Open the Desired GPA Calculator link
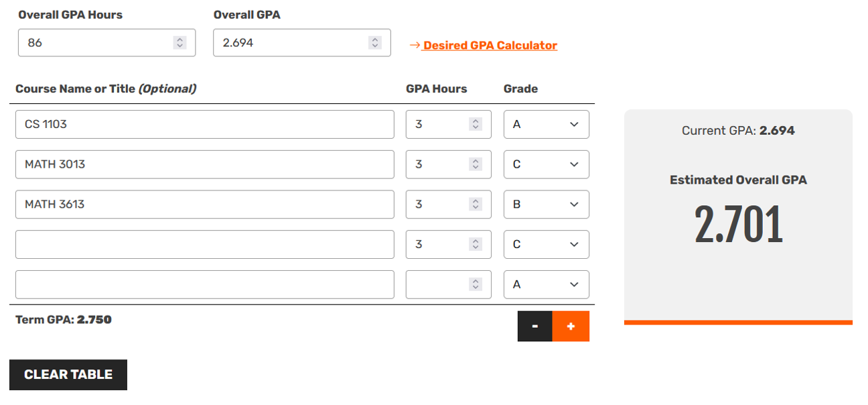The height and width of the screenshot is (405, 868). [489, 45]
